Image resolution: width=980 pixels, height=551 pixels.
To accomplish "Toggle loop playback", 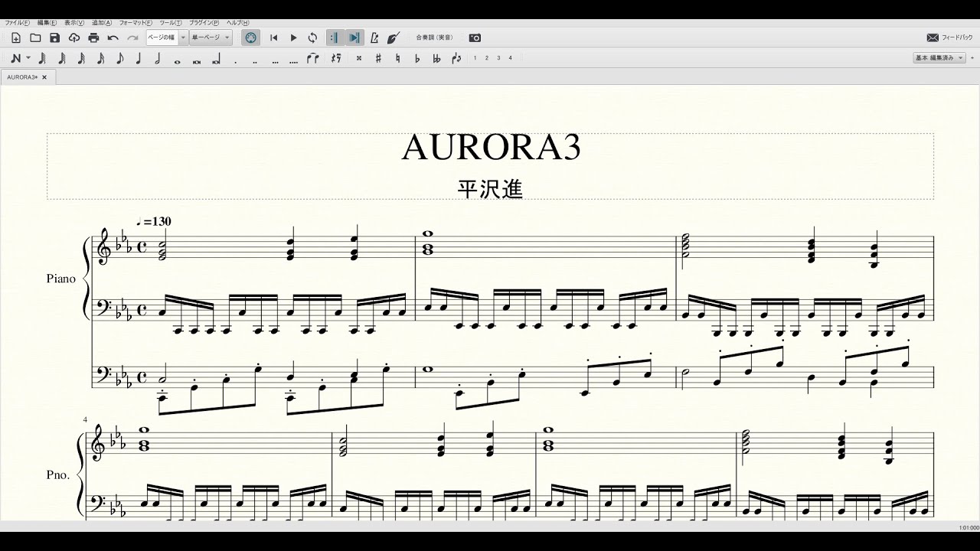I will pyautogui.click(x=312, y=37).
